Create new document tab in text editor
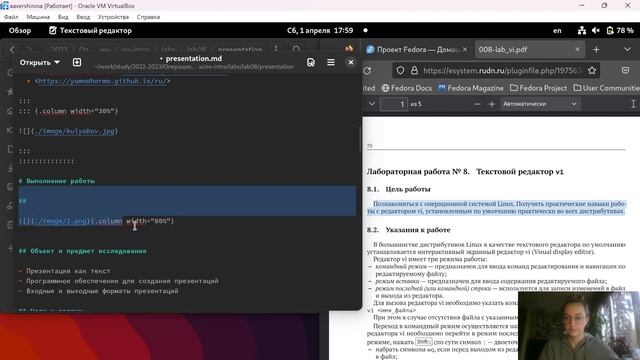640x360 pixels. (77, 62)
